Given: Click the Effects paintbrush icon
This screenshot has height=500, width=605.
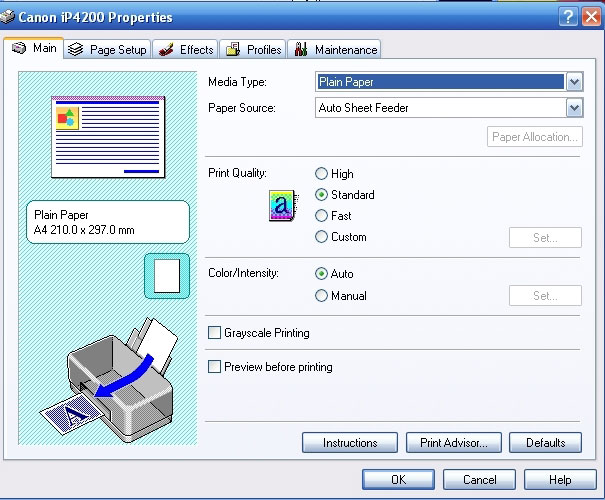Looking at the screenshot, I should click(166, 49).
